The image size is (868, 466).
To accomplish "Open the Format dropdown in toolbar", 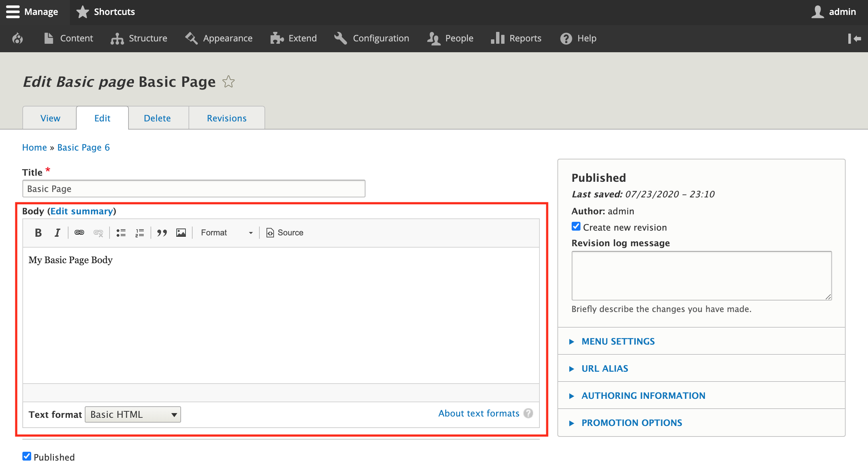I will coord(226,233).
